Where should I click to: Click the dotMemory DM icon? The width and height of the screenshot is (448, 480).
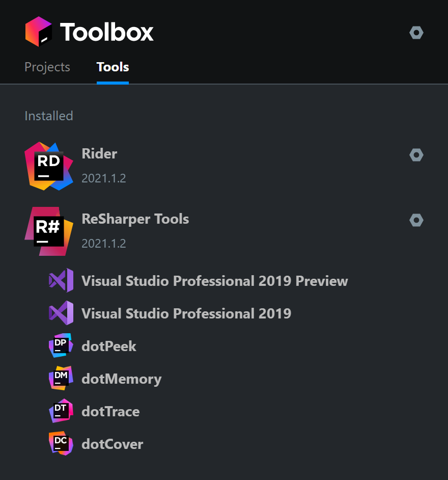(x=61, y=378)
